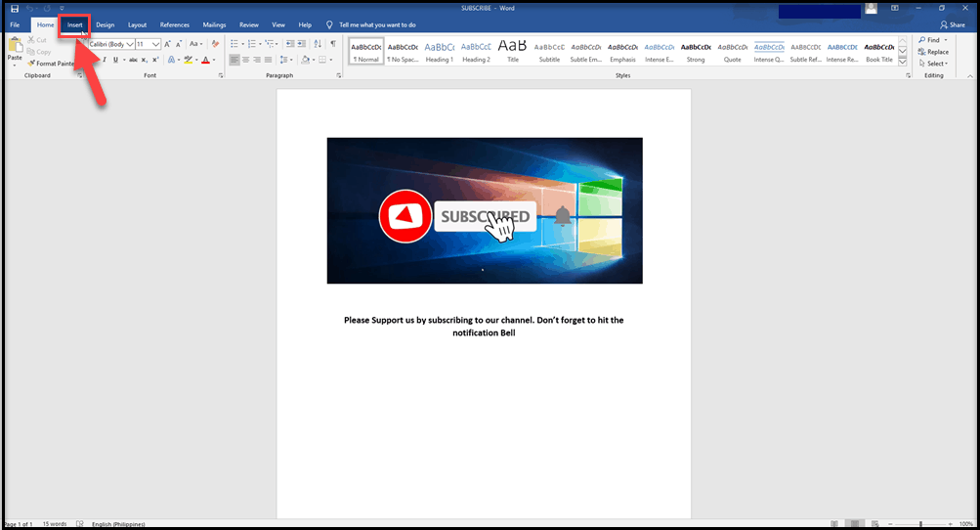
Task: Toggle show paragraph marks (¶)
Action: pyautogui.click(x=333, y=44)
